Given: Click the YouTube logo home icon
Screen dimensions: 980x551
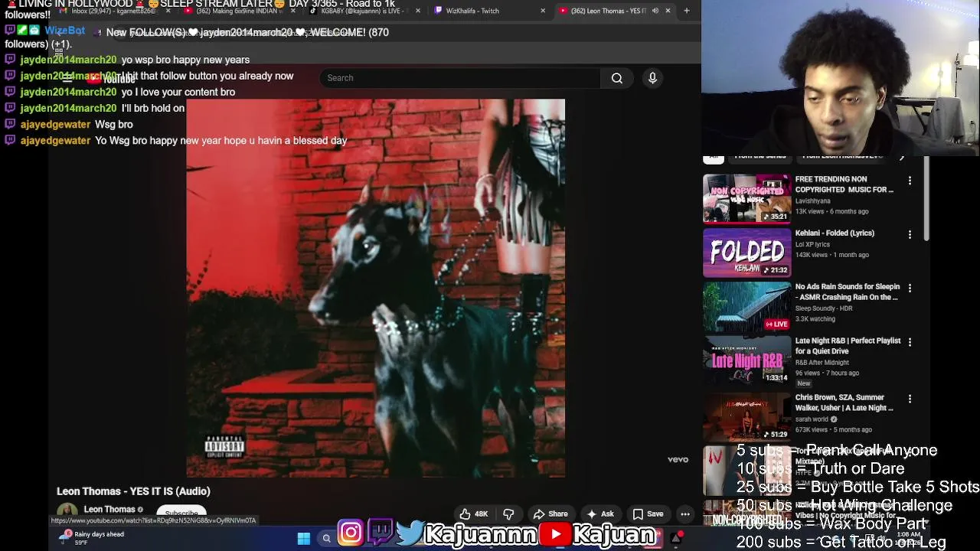Looking at the screenshot, I should (x=111, y=78).
